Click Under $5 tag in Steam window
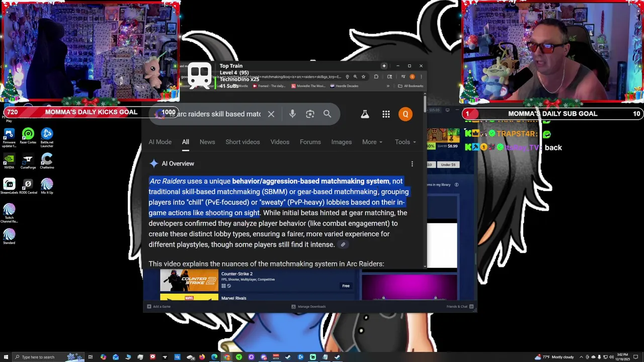 pos(448,165)
